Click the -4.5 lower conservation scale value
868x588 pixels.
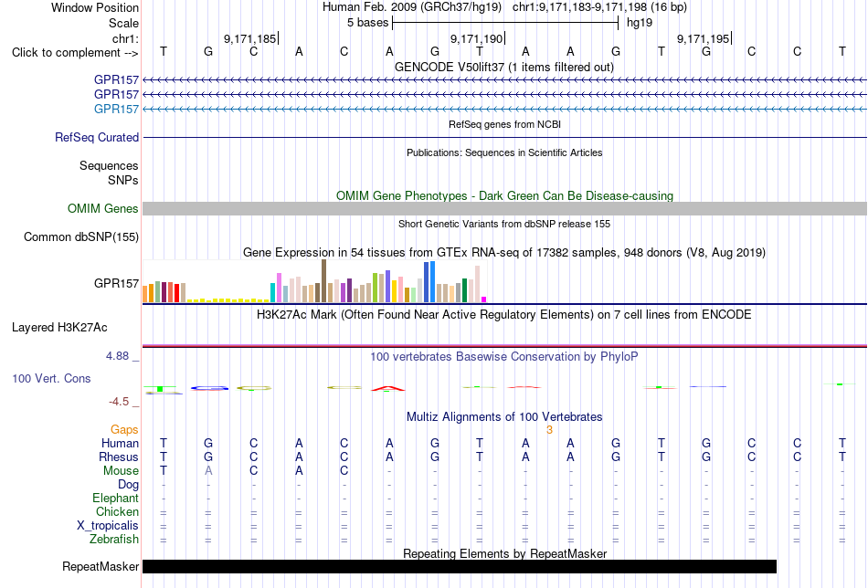pos(119,401)
